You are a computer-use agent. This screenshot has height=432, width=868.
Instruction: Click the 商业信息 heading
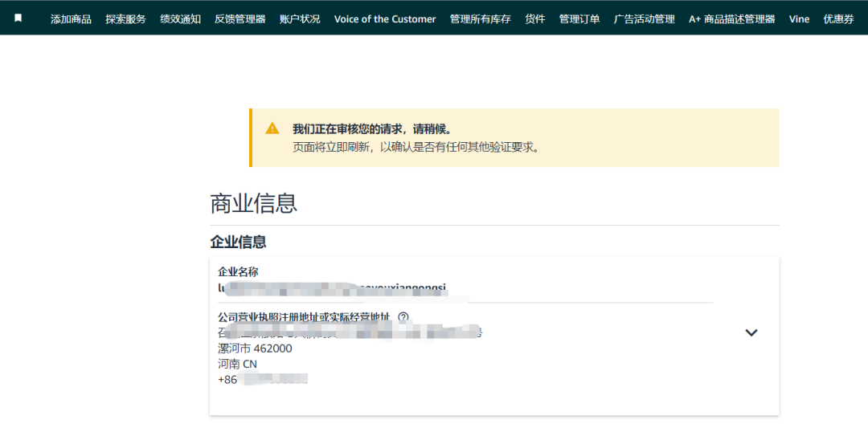point(254,204)
